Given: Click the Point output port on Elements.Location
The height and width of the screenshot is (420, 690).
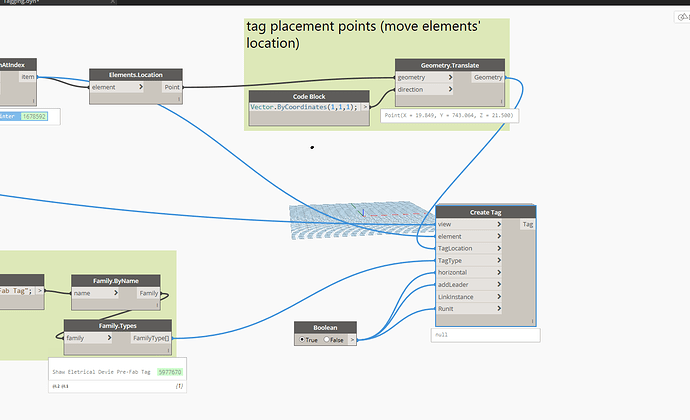Looking at the screenshot, I should click(x=172, y=87).
